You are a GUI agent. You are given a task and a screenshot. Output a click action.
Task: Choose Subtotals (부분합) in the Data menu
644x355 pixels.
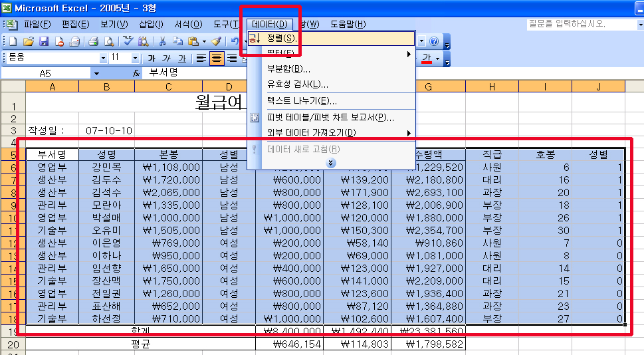(x=331, y=69)
